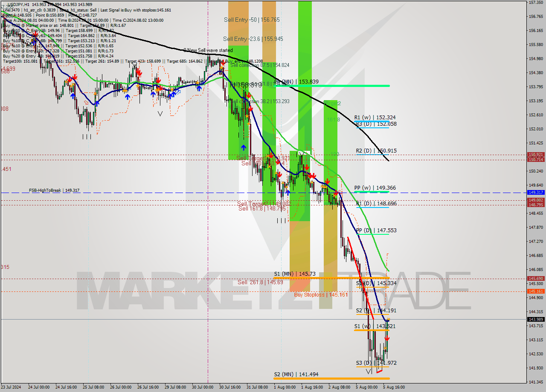546x392 pixels.
Task: Click the 154.980 price scale value
Action: coord(536,59)
